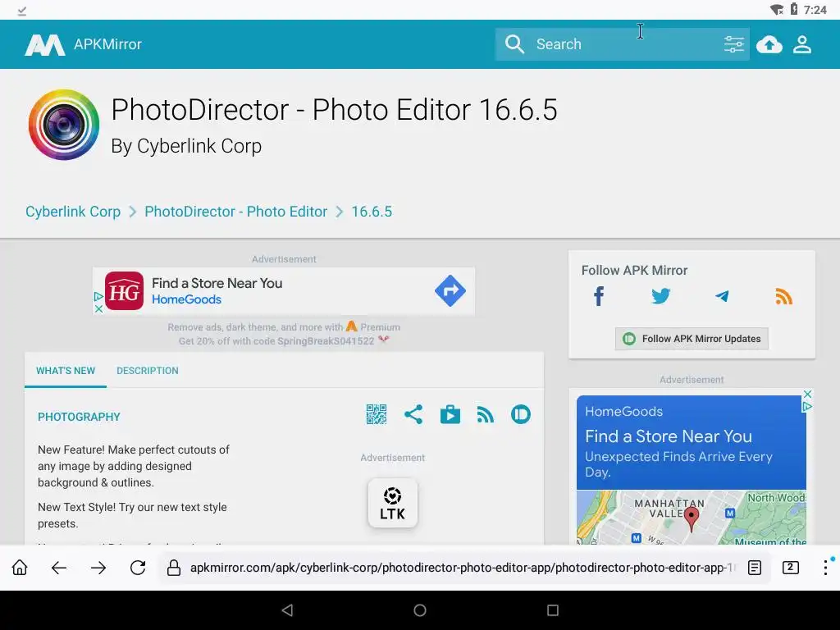
Task: Open the user account icon
Action: tap(802, 44)
